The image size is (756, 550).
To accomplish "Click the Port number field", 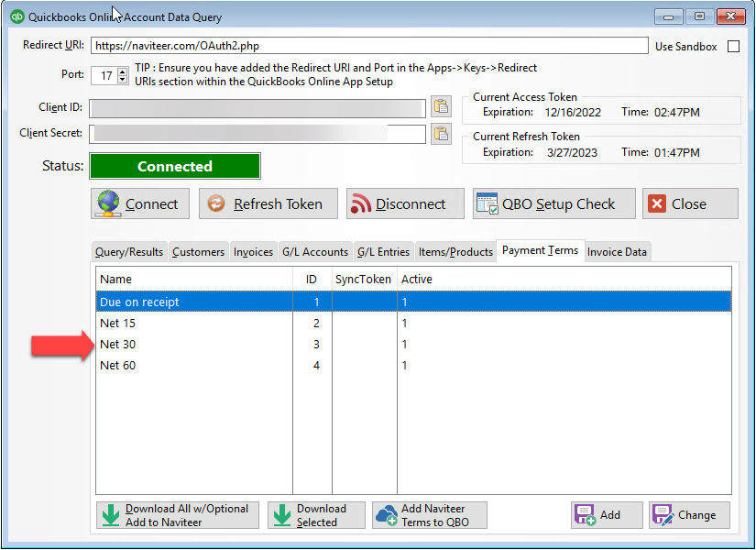I will point(104,75).
